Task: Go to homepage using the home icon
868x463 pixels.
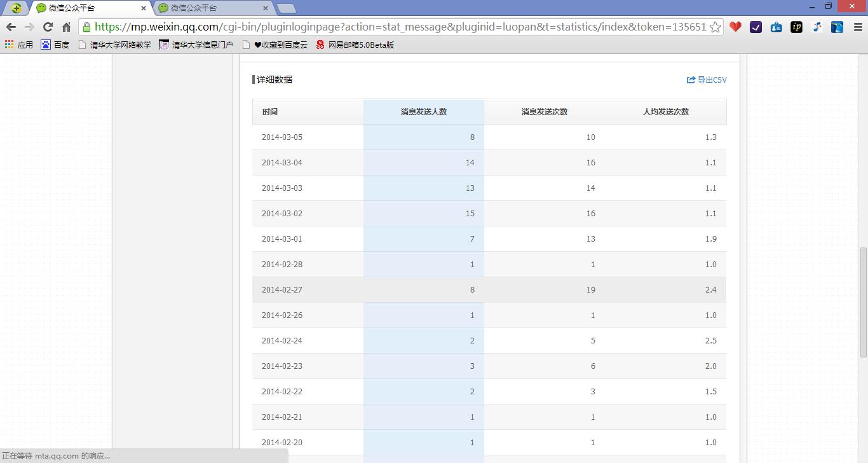Action: [68, 27]
